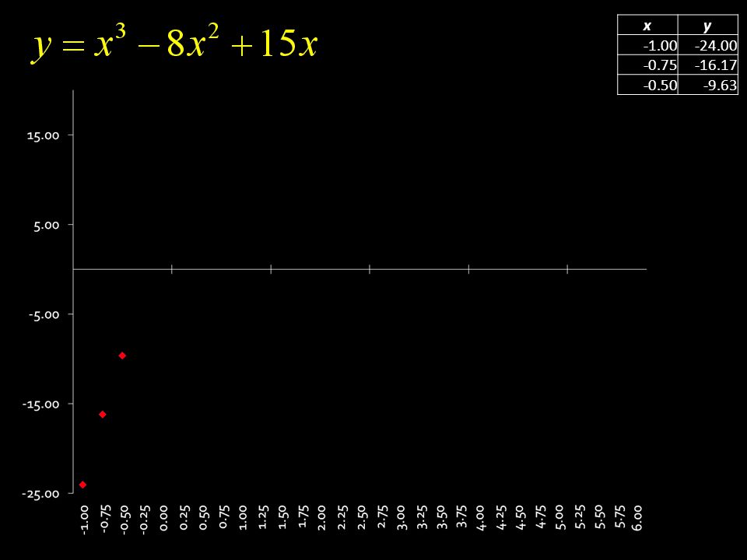
Task: Click the x-axis label 5.75
Action: coord(619,518)
